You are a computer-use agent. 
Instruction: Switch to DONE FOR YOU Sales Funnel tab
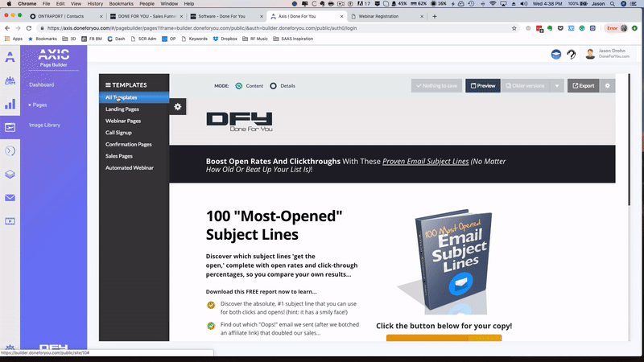[x=146, y=16]
